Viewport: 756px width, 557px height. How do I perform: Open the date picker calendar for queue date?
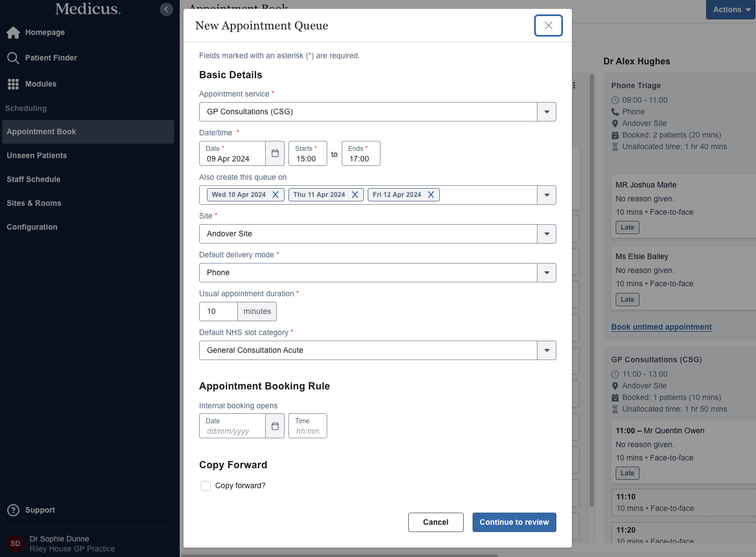coord(275,154)
